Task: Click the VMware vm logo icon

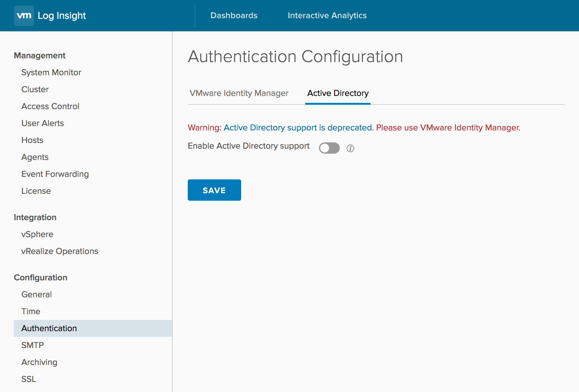Action: click(24, 16)
